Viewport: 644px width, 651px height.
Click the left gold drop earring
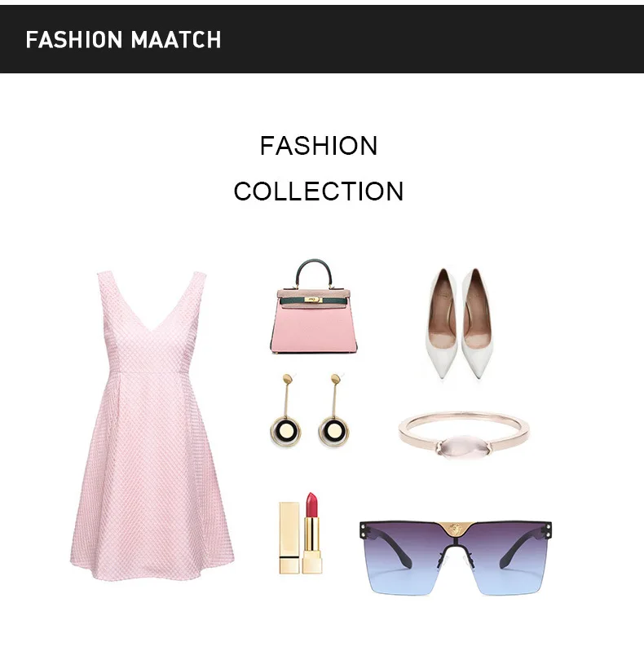(286, 410)
